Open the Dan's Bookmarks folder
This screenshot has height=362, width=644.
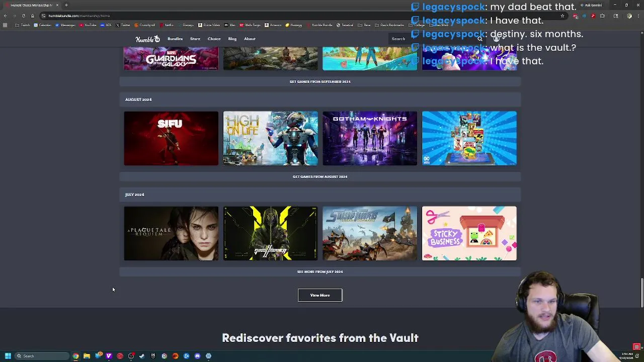(389, 25)
